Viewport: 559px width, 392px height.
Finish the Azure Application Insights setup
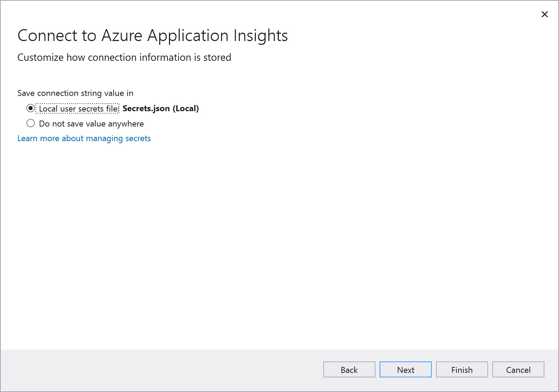(x=462, y=369)
